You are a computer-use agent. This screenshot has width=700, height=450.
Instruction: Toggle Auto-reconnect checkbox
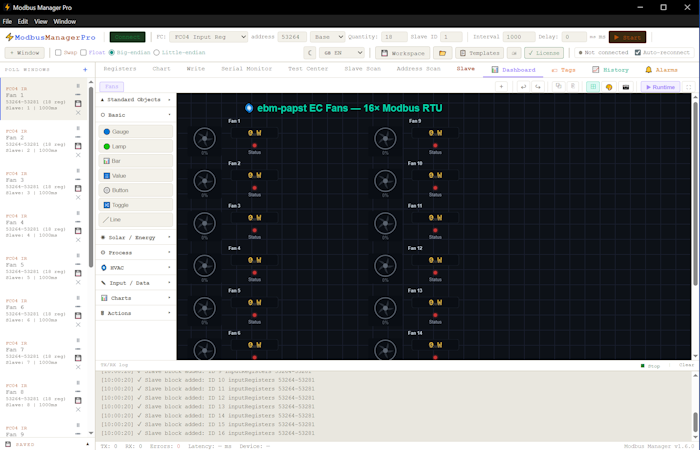click(x=638, y=53)
